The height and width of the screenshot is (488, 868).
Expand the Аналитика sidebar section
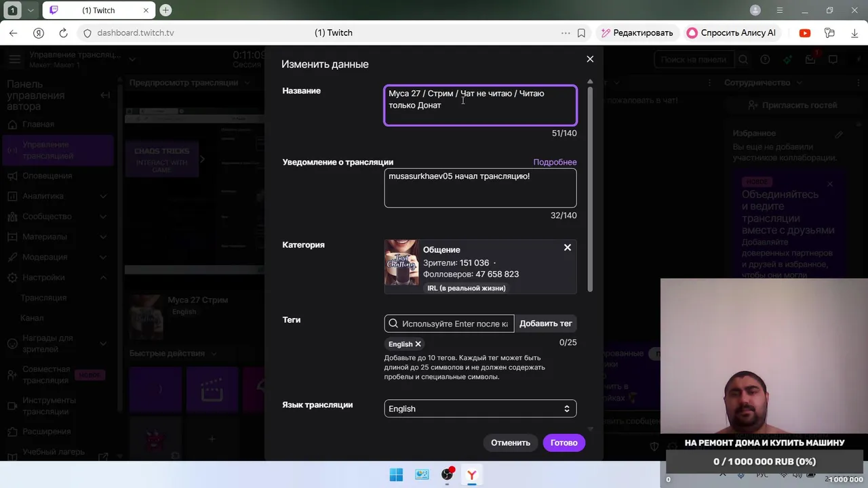coord(103,196)
